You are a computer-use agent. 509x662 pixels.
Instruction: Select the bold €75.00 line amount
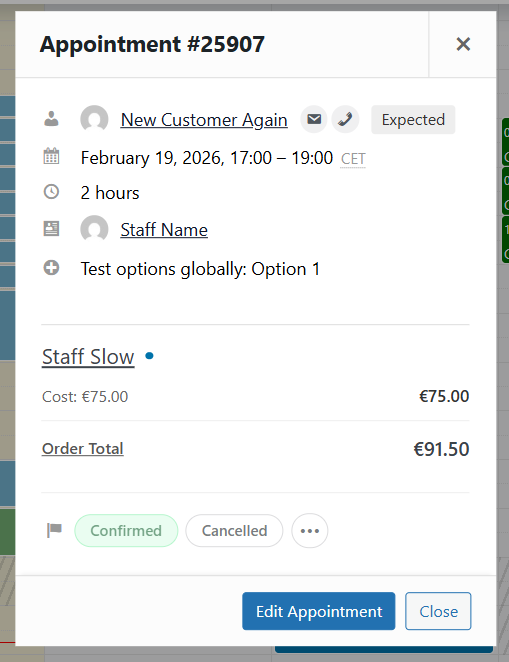(x=444, y=396)
